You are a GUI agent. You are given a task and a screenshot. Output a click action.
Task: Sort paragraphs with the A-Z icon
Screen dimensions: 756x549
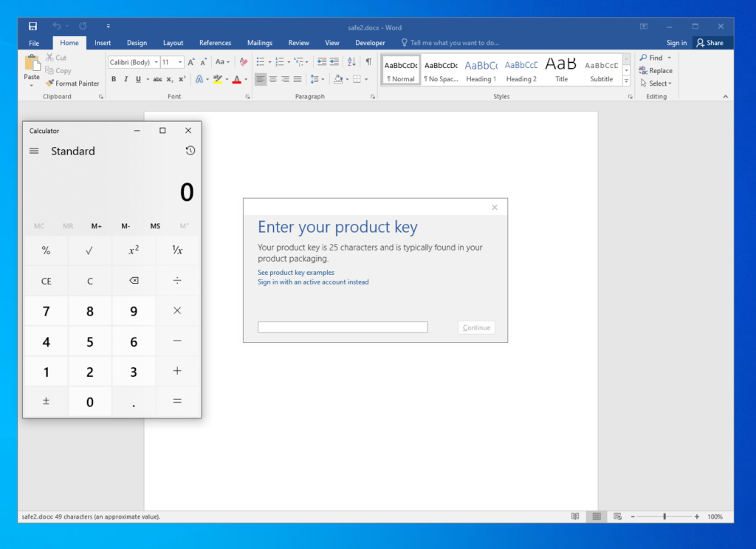[x=351, y=62]
